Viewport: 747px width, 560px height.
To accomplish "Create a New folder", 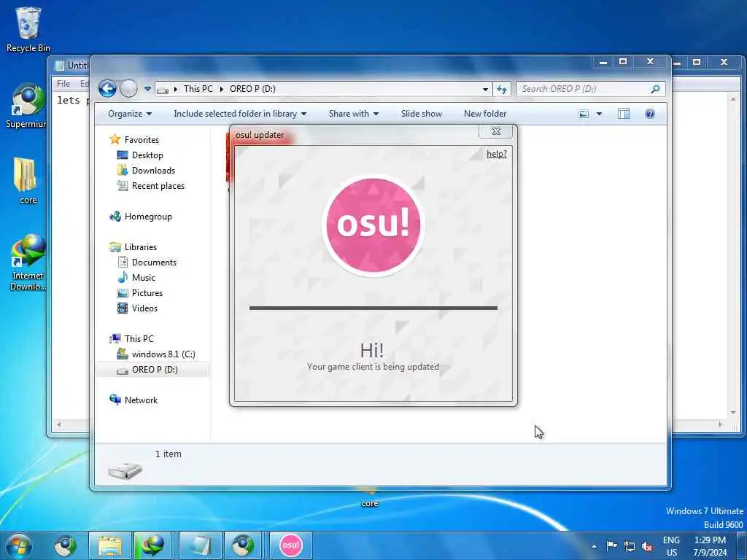I will point(485,114).
